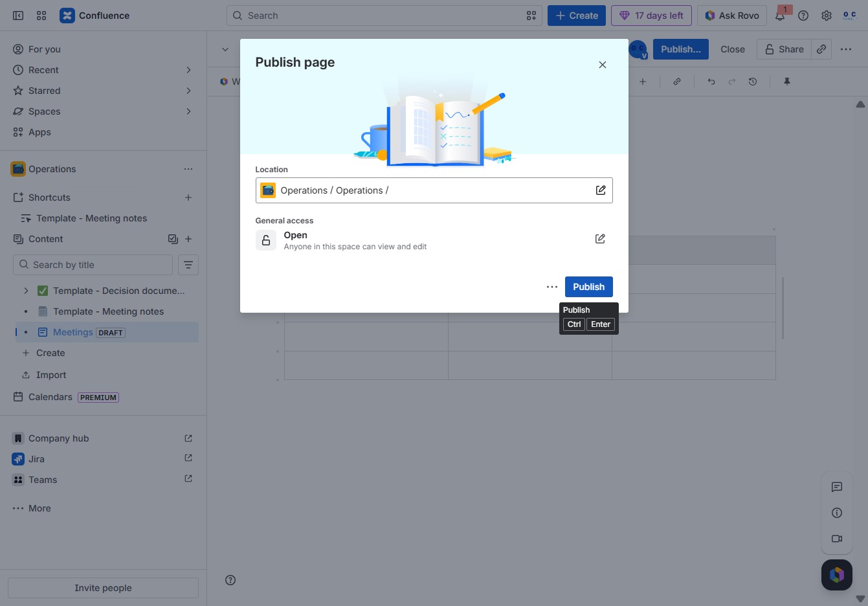Copy page link icon next to Share
868x606 pixels.
[x=821, y=49]
